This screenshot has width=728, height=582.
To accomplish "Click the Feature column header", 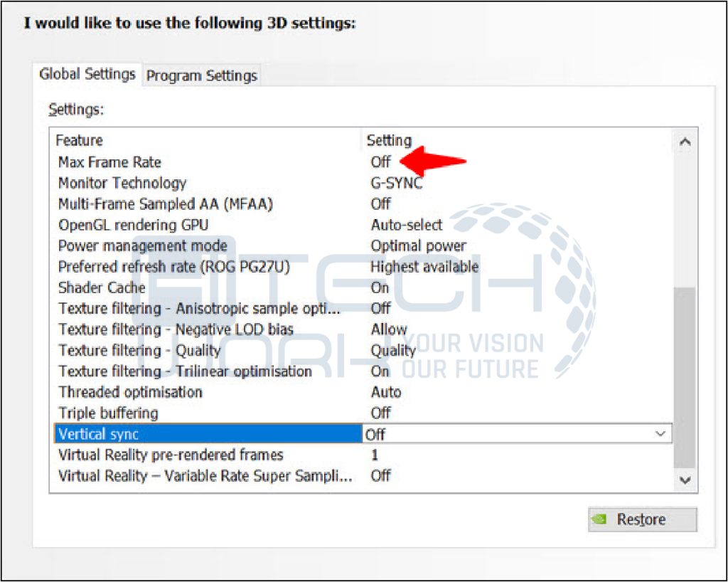I will point(80,140).
